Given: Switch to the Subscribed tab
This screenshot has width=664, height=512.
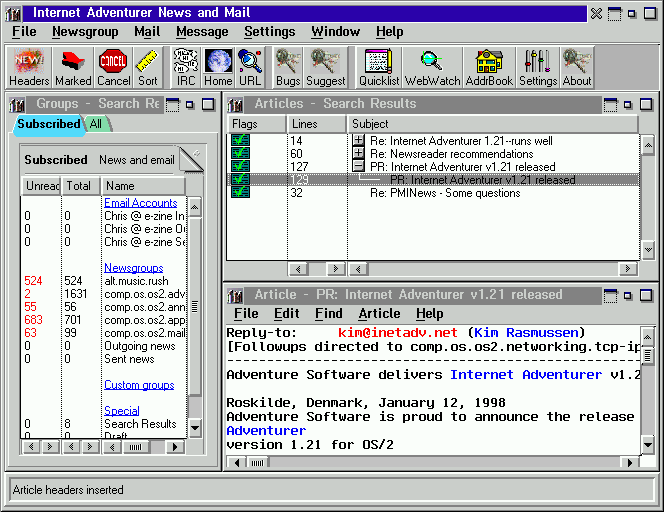Looking at the screenshot, I should (x=49, y=124).
